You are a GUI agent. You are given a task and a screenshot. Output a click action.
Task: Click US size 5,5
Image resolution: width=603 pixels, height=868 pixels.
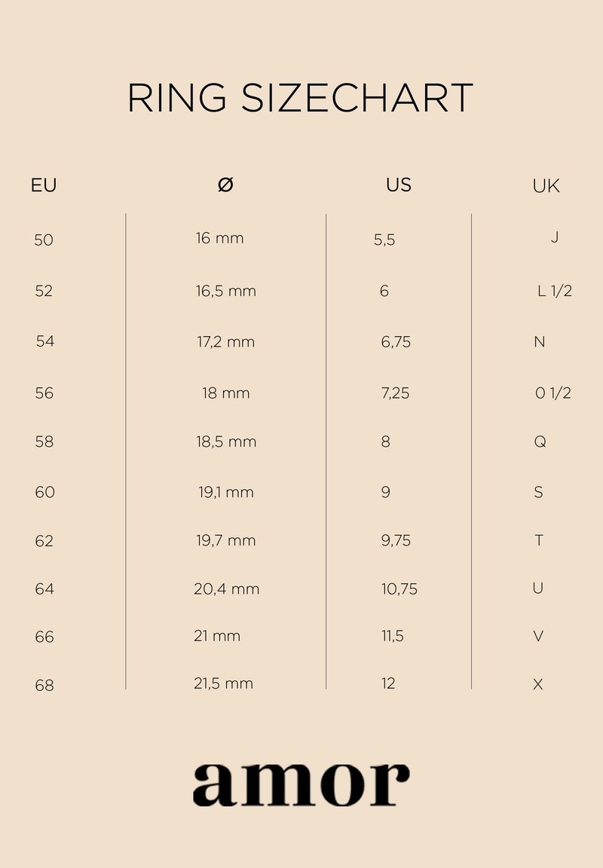[x=384, y=240]
